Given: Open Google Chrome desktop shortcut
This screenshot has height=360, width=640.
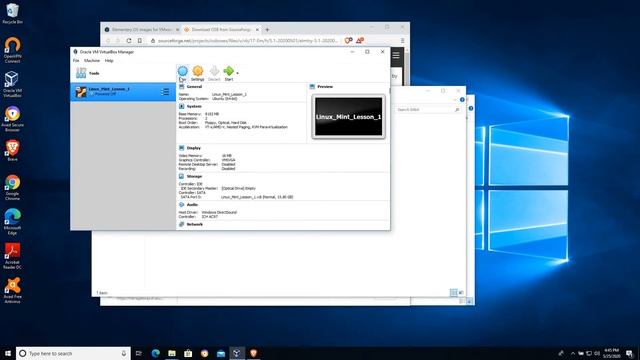Looking at the screenshot, I should tap(12, 187).
